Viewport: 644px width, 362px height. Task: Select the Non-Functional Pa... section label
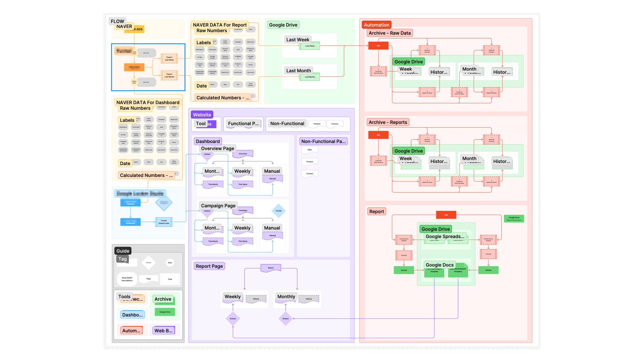click(323, 142)
